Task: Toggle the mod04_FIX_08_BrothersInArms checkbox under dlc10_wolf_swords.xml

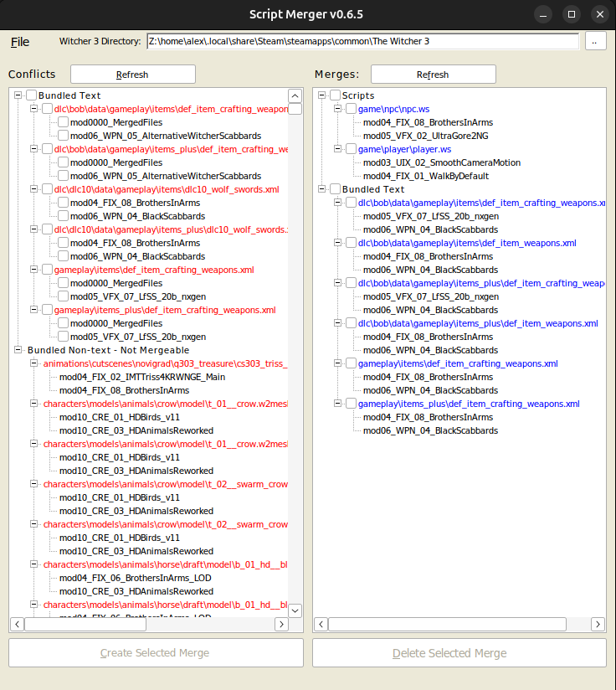Action: click(x=63, y=203)
